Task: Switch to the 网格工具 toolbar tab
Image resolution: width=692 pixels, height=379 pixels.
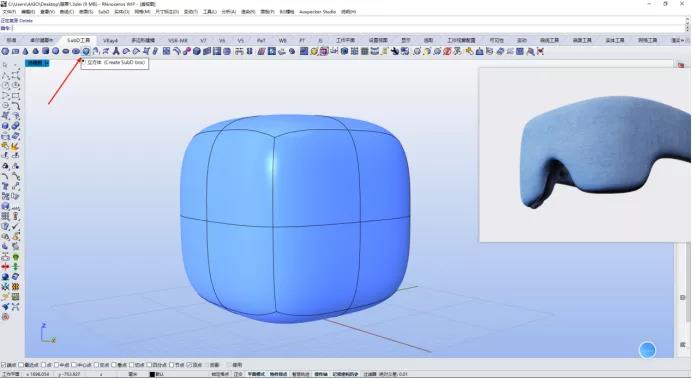Action: 647,40
